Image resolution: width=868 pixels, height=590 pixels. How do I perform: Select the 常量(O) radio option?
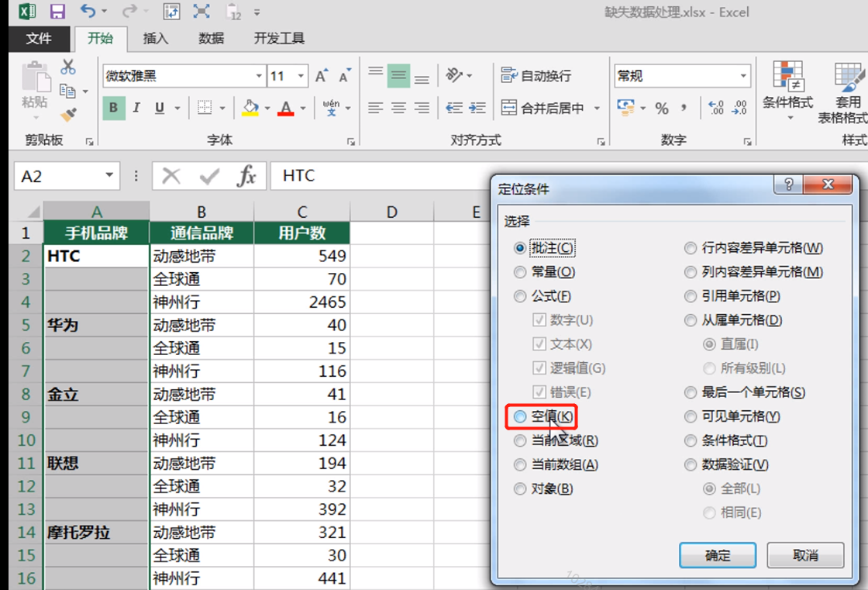(x=545, y=272)
